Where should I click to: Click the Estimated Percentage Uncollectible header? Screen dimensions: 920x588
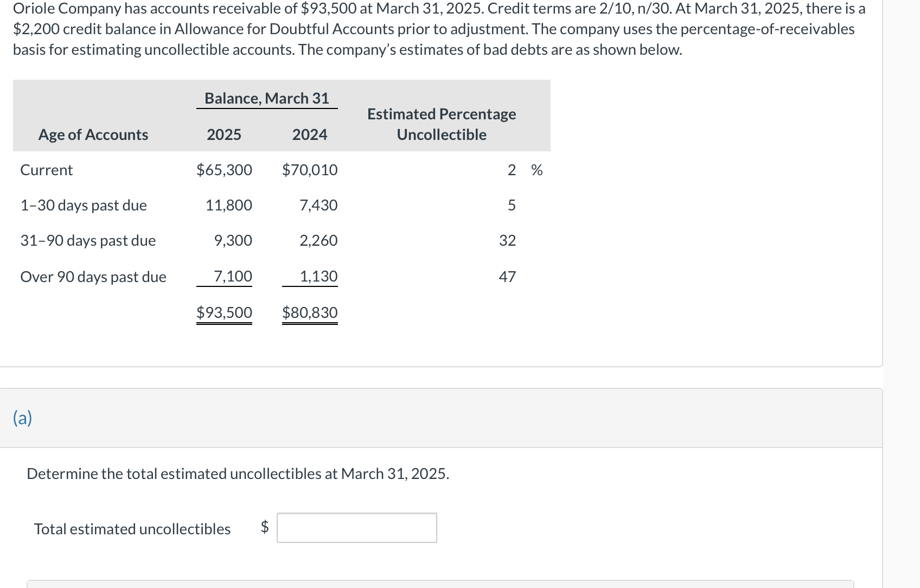(x=442, y=124)
